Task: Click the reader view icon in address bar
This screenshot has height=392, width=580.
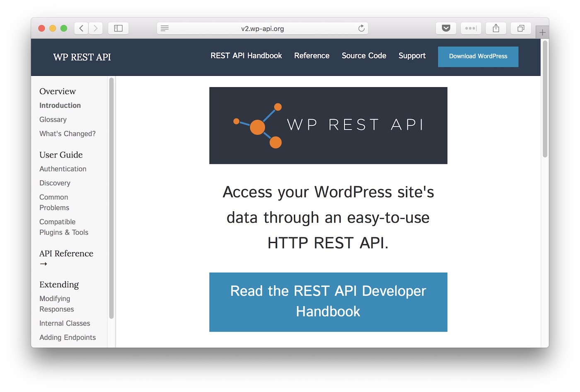Action: [164, 28]
